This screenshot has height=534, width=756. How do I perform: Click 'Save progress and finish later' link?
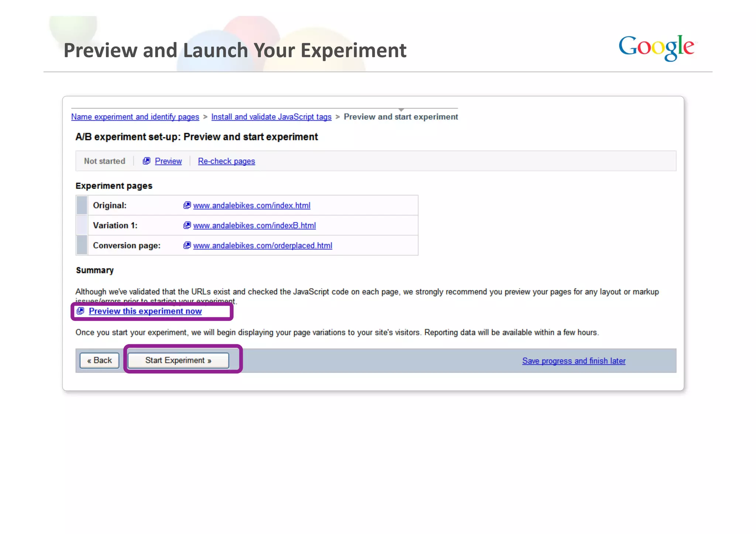[x=574, y=361]
